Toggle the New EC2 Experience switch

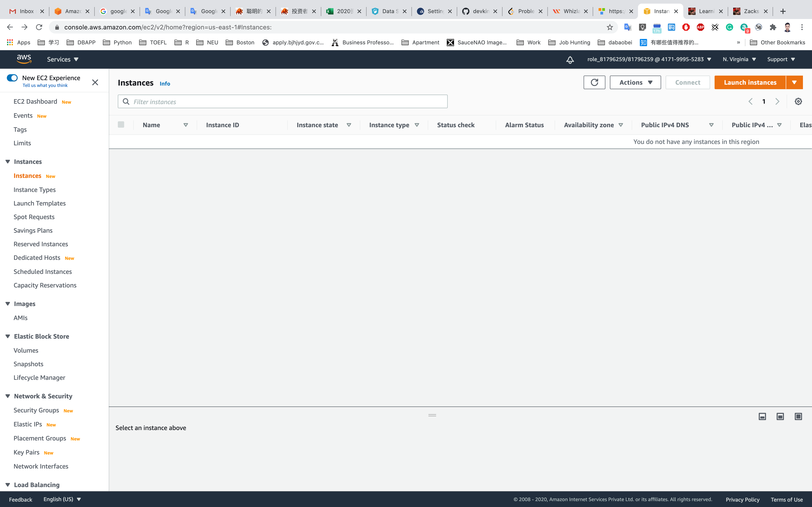(12, 78)
